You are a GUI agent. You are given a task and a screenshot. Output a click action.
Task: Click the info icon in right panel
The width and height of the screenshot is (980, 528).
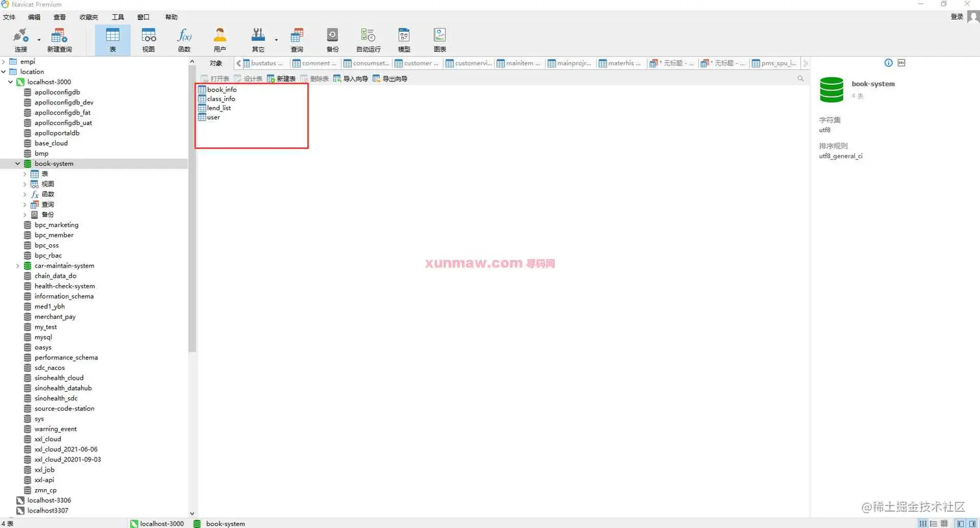click(889, 63)
